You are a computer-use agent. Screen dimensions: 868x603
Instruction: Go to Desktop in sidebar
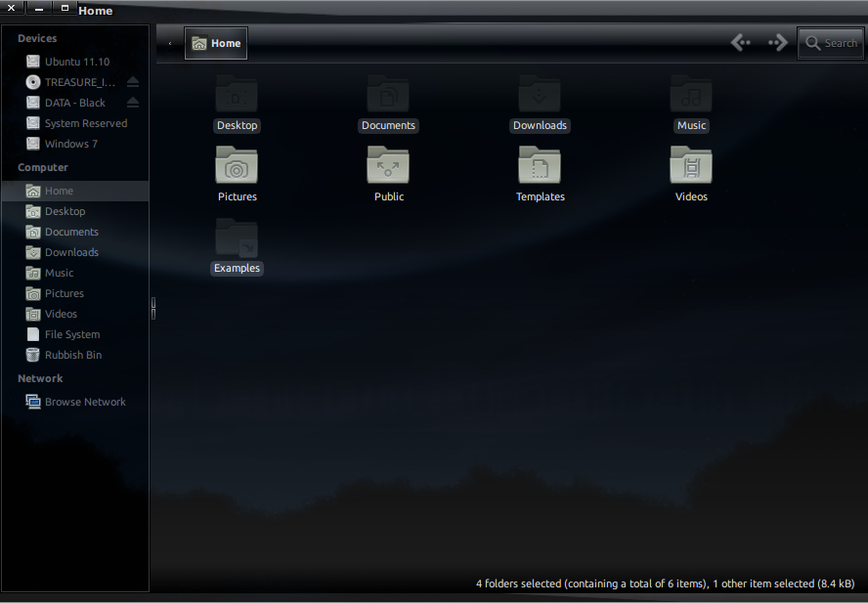74,211
